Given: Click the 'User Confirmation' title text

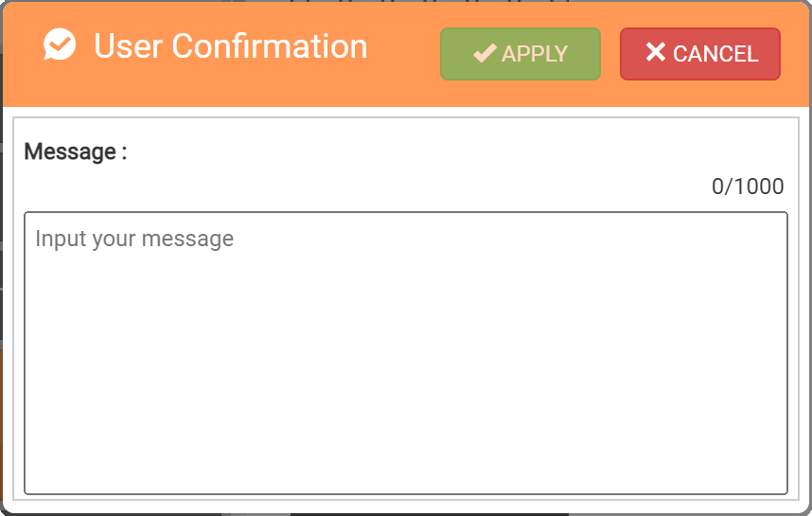Looking at the screenshot, I should pyautogui.click(x=230, y=46).
